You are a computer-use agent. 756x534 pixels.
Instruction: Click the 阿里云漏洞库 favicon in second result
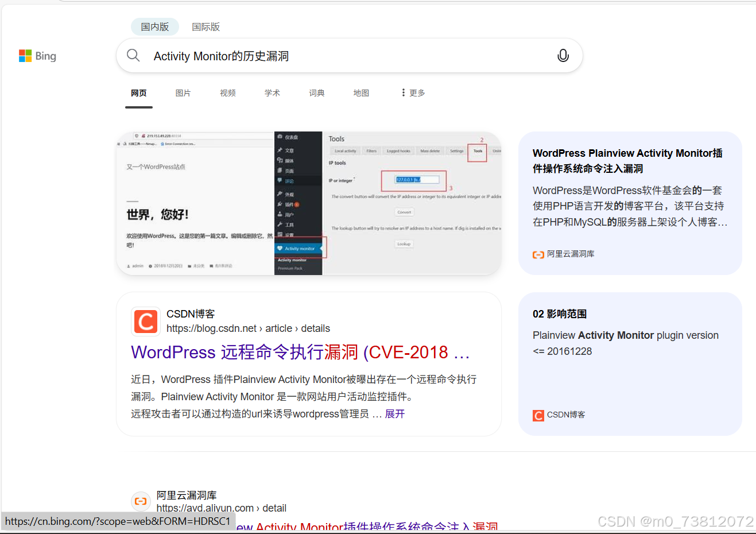(x=141, y=501)
